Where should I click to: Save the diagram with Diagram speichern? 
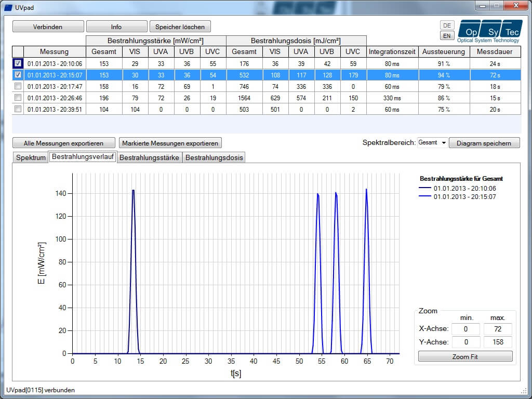pyautogui.click(x=484, y=142)
